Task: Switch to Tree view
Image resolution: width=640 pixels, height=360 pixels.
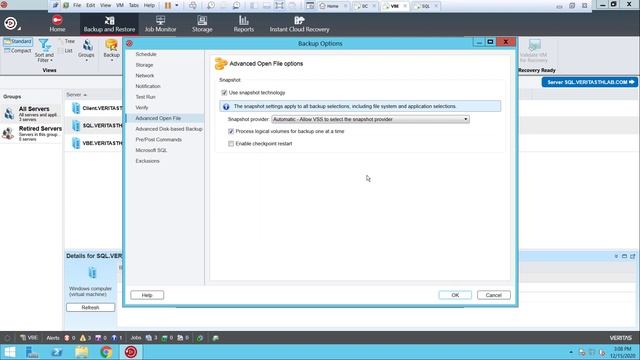Action: pos(67,41)
